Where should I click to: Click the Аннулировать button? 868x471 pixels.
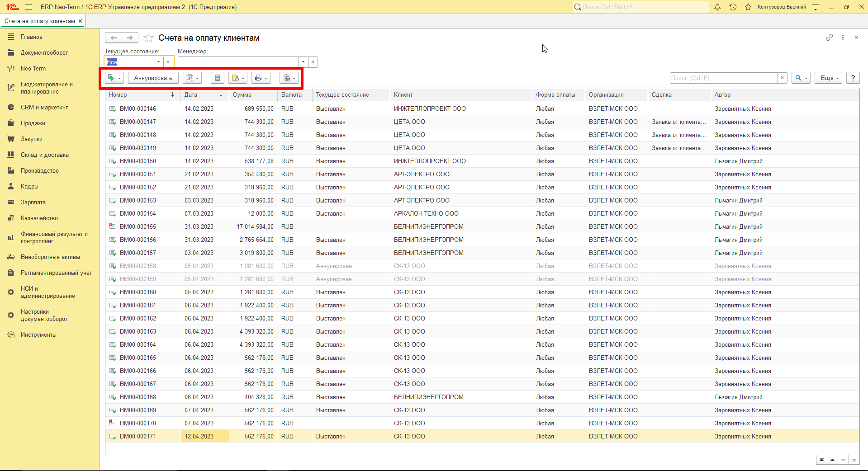153,78
